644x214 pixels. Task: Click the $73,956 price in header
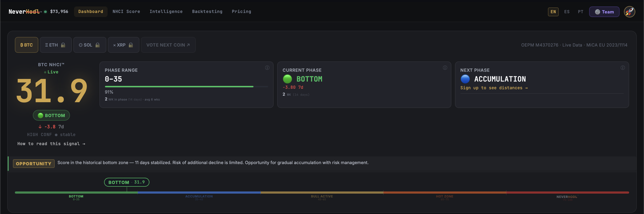(59, 12)
